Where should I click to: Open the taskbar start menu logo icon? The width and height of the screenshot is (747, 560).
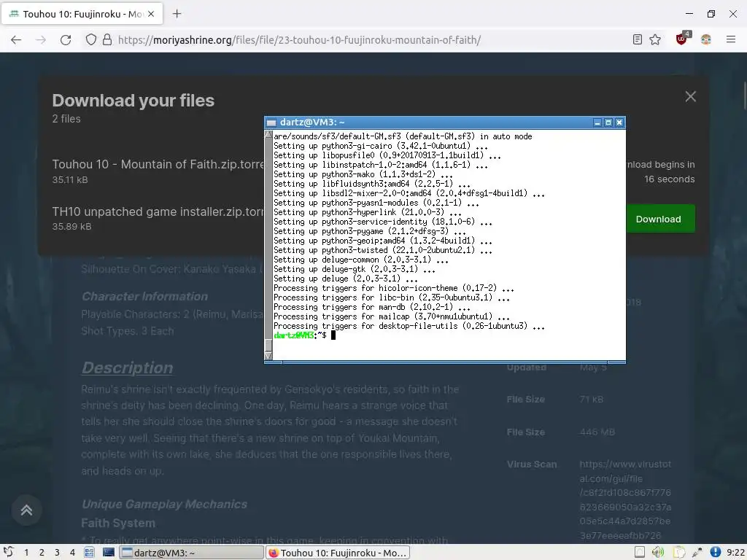8,553
